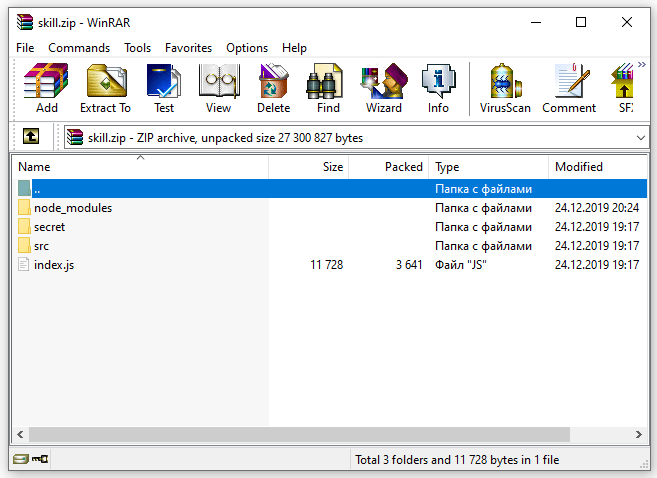The image size is (657, 478).
Task: Click the src folder icon
Action: click(24, 245)
